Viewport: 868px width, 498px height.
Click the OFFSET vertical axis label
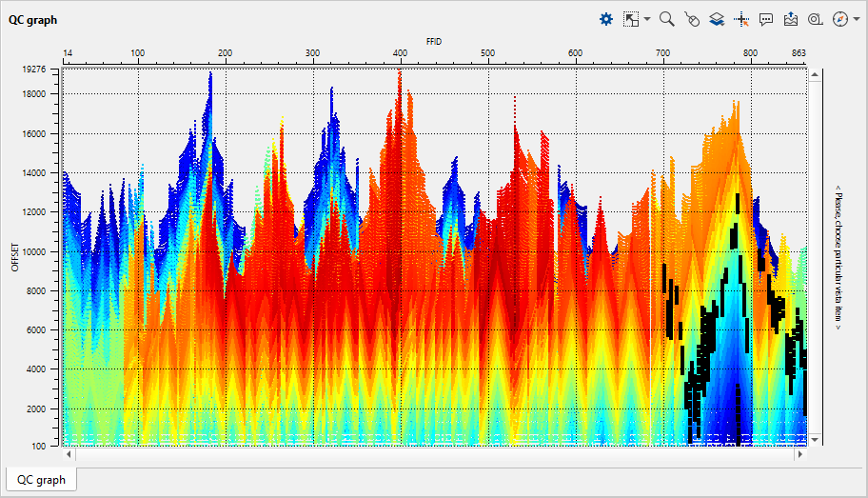click(14, 255)
